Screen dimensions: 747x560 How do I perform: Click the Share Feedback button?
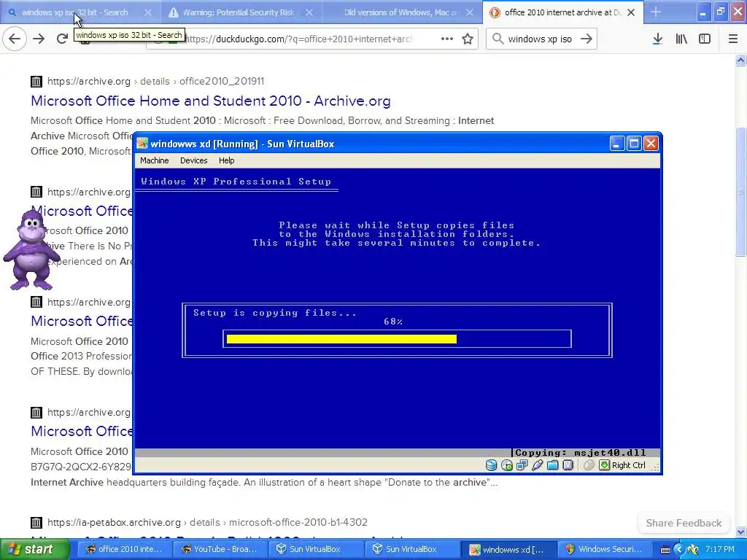tap(684, 523)
